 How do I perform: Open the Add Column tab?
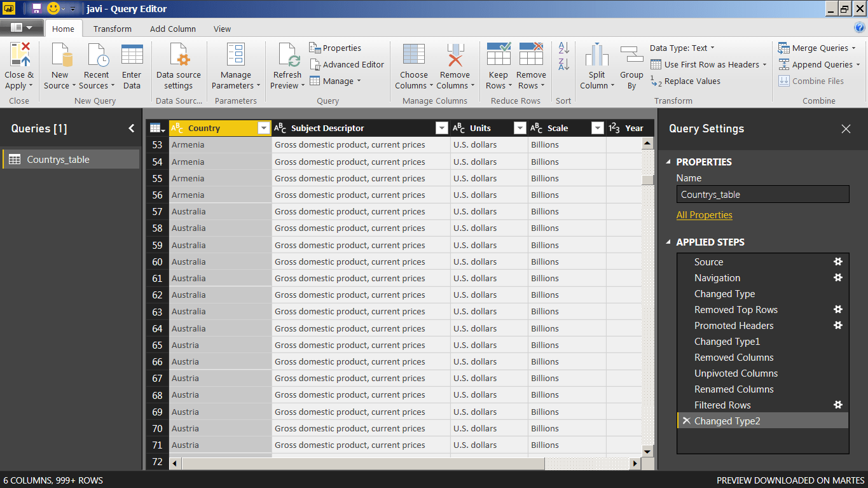[172, 29]
